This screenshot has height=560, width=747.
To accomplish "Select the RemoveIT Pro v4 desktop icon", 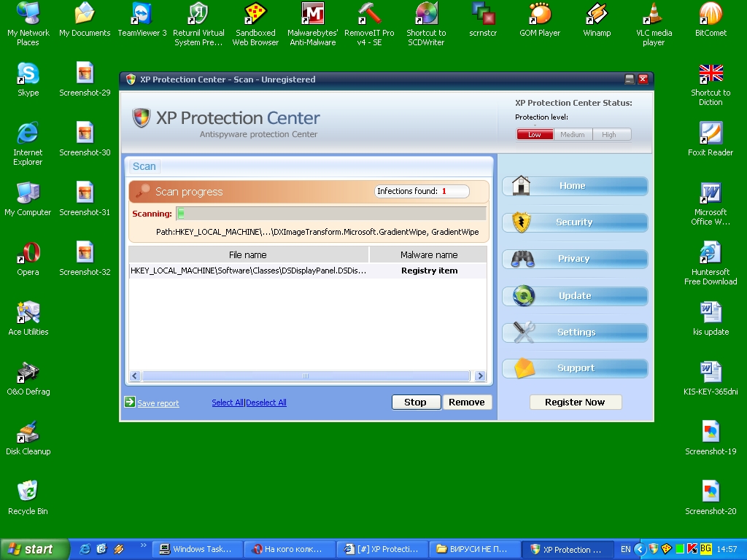I will coord(369,24).
